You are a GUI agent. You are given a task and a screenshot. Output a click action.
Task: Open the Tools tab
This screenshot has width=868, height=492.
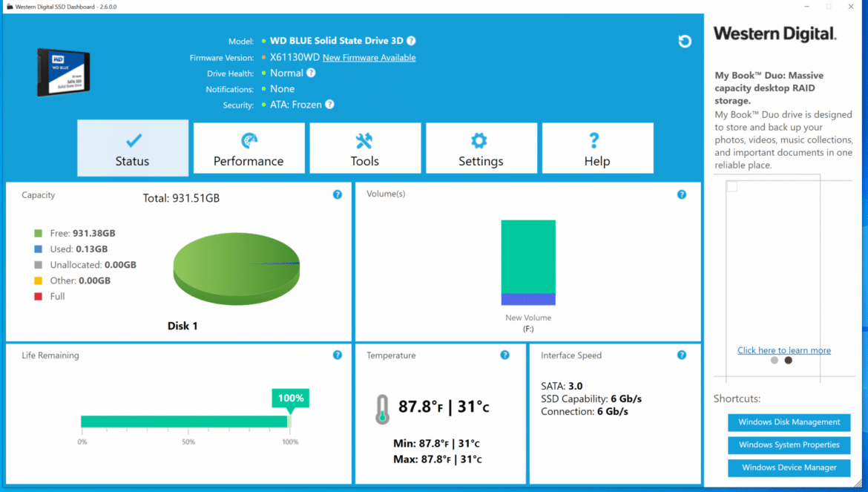(365, 148)
